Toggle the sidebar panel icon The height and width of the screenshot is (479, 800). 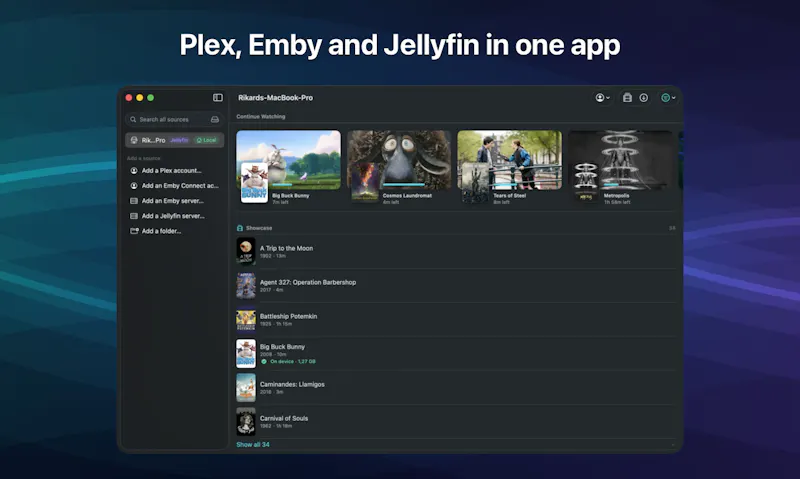click(x=218, y=97)
